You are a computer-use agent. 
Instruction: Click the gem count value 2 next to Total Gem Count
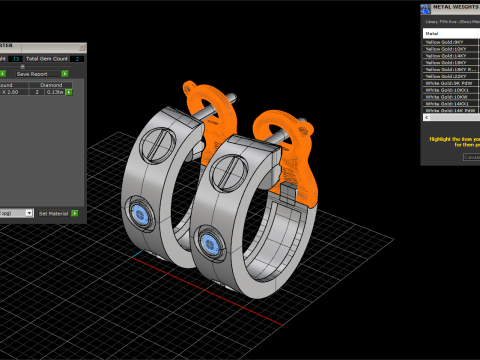(77, 59)
